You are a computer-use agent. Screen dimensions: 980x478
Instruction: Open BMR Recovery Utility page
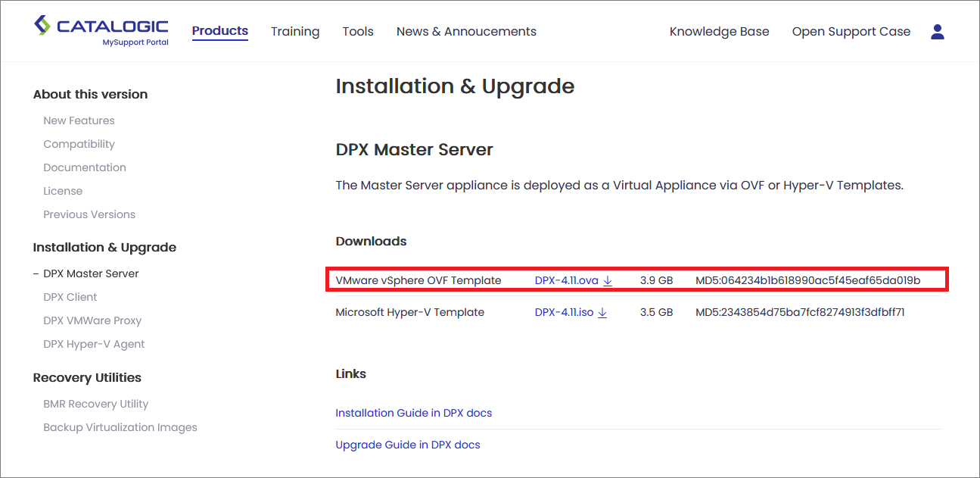[x=96, y=404]
